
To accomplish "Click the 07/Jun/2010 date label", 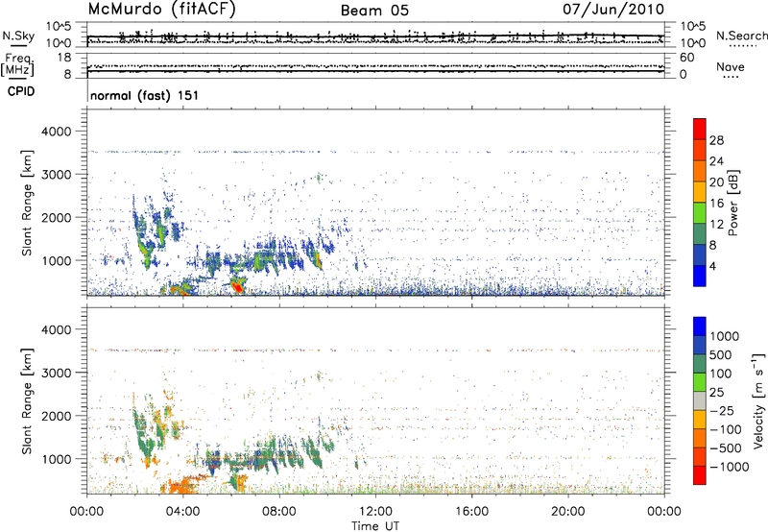I will pyautogui.click(x=613, y=10).
